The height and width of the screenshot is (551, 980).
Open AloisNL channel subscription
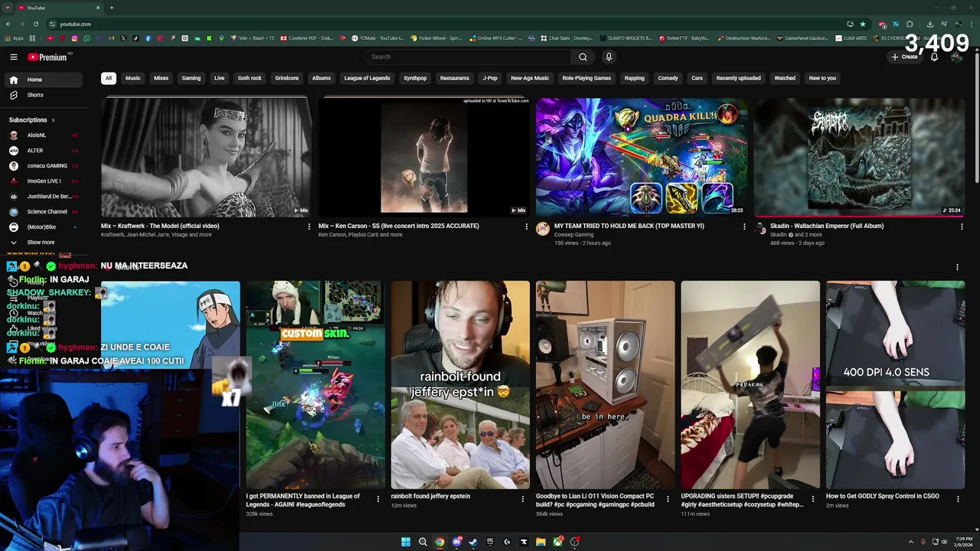coord(44,135)
